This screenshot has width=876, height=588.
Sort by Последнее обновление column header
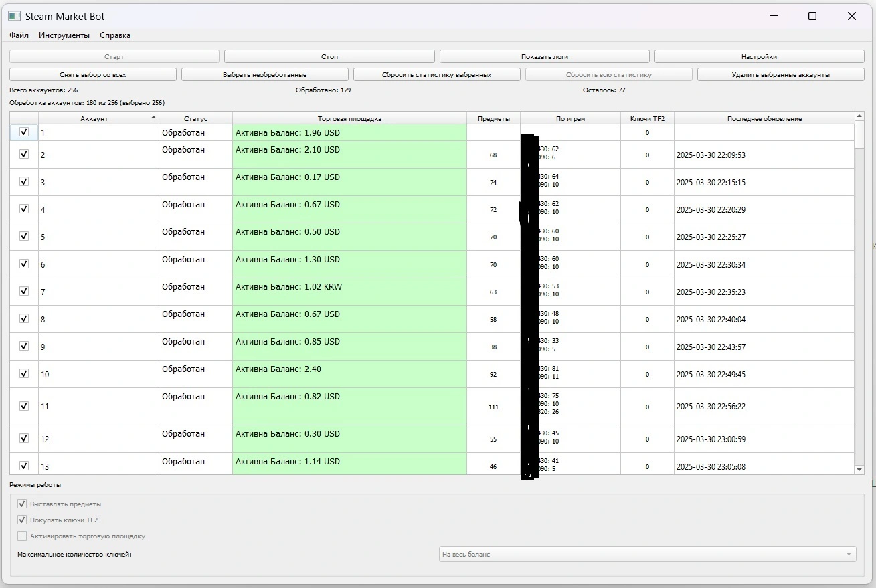(764, 118)
